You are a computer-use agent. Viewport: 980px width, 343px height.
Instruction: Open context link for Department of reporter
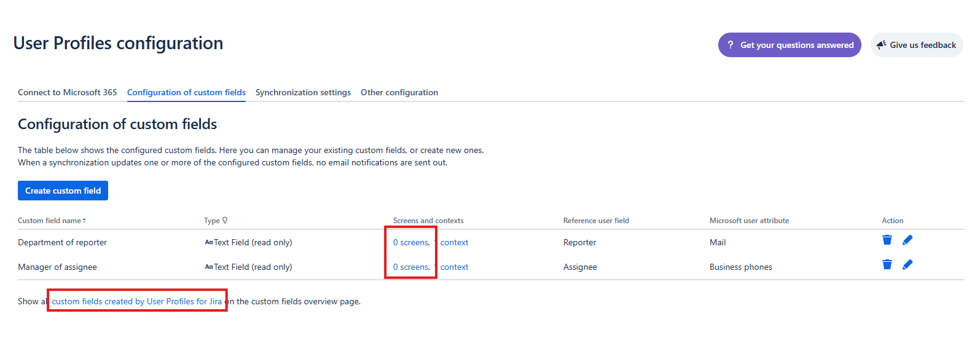pos(454,243)
